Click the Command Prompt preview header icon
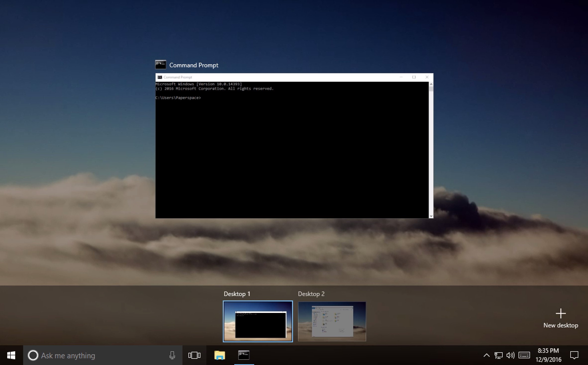Viewport: 588px width, 365px height. (x=161, y=65)
